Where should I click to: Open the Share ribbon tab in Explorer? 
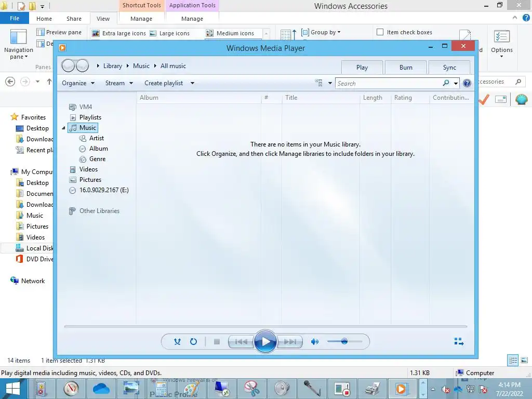pos(74,19)
